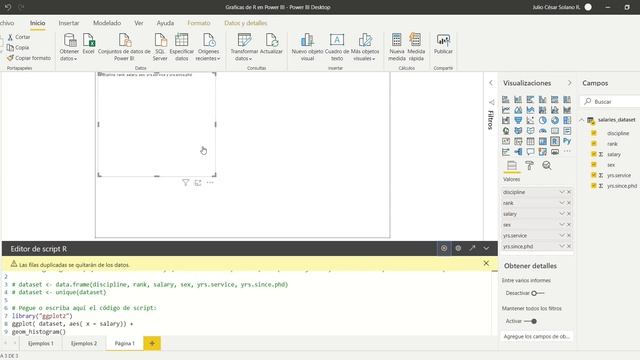The height and width of the screenshot is (360, 640).
Task: Select the line chart visual icon
Action: 506,110
